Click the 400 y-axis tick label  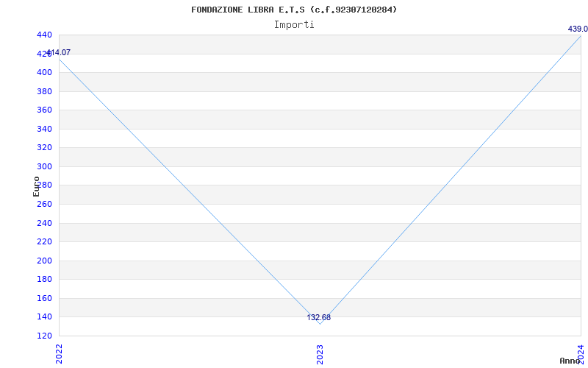pos(44,72)
